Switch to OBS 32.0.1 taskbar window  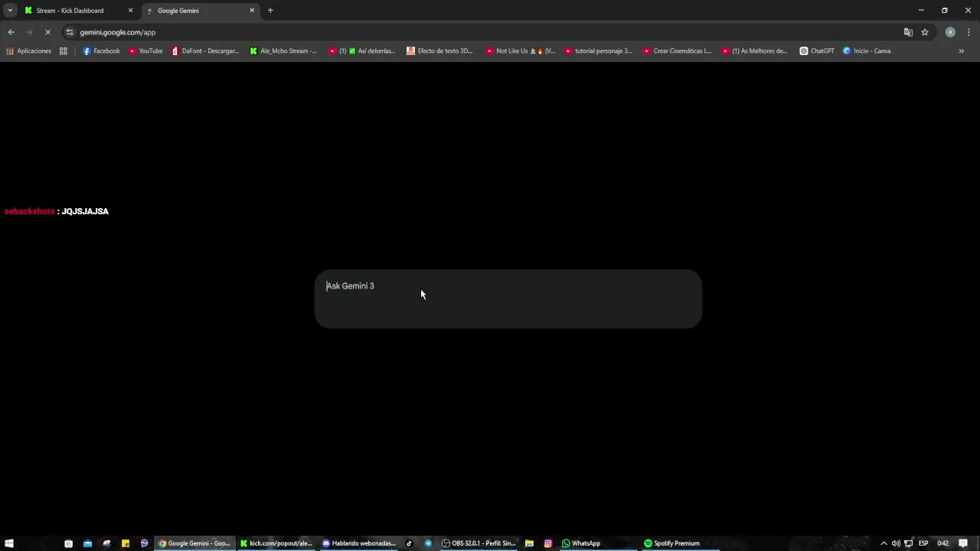pyautogui.click(x=479, y=543)
